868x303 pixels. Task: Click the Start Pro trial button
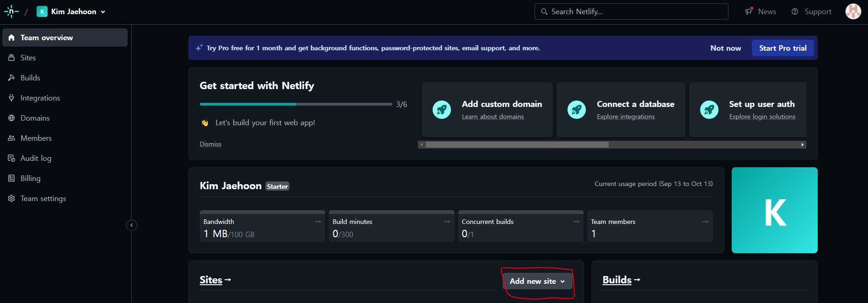click(x=782, y=48)
